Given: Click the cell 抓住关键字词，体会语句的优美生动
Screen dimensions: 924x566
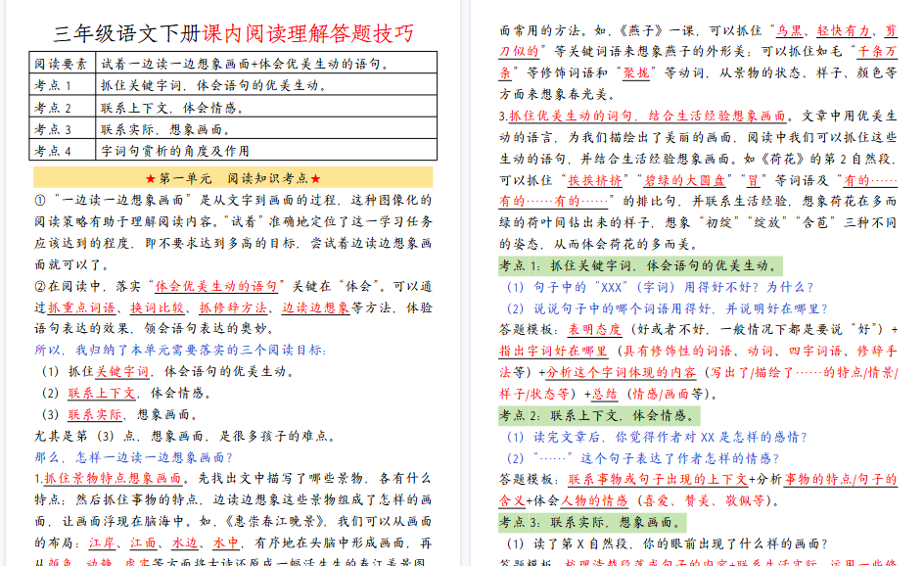Looking at the screenshot, I should pos(266,85).
